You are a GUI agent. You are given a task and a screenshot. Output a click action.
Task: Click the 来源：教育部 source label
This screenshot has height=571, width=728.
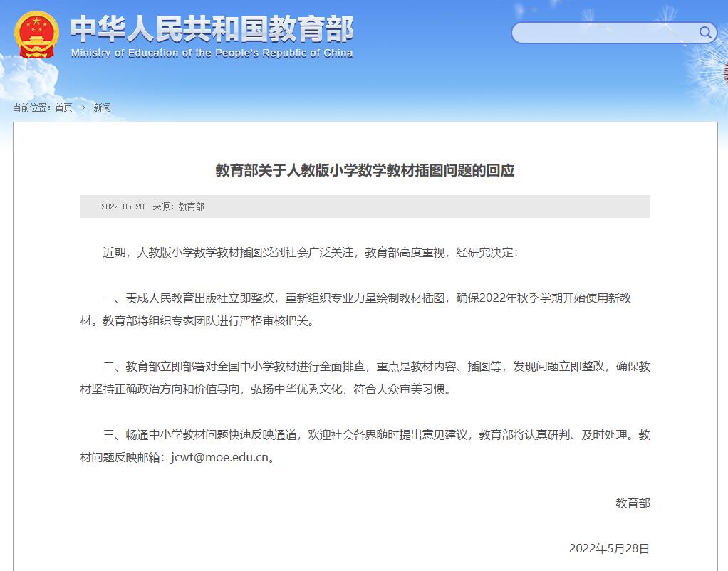[x=177, y=207]
